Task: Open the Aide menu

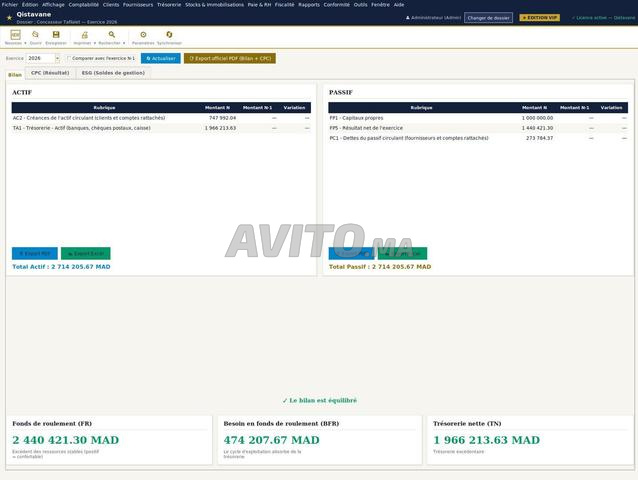Action: [399, 4]
